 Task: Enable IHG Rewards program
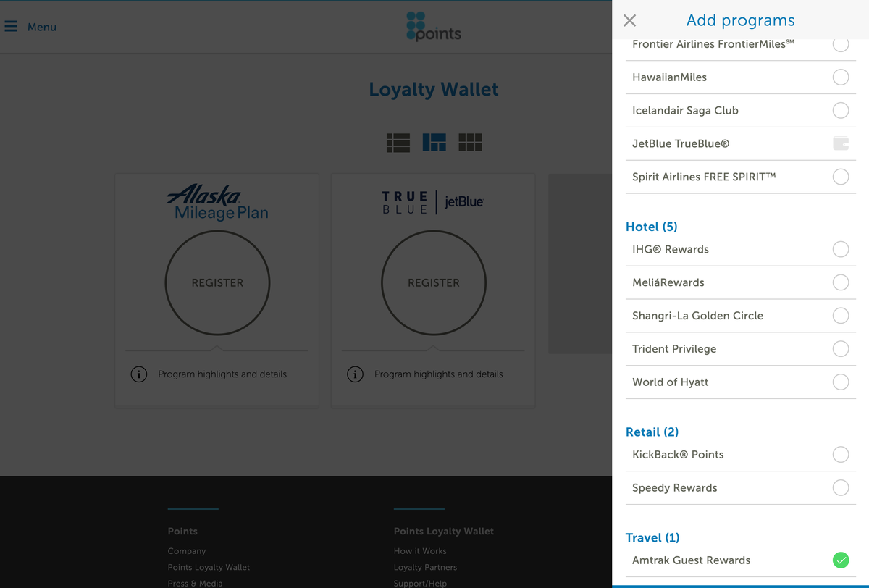click(x=840, y=249)
